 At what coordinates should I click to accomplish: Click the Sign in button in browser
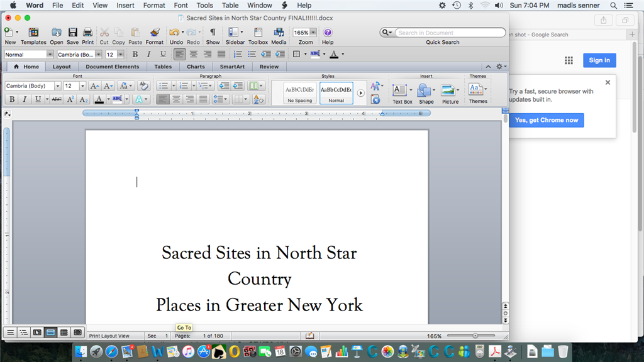click(599, 60)
